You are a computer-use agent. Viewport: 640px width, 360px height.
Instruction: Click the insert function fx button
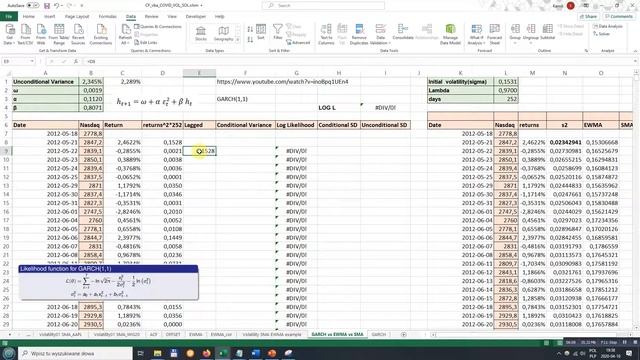pyautogui.click(x=76, y=61)
